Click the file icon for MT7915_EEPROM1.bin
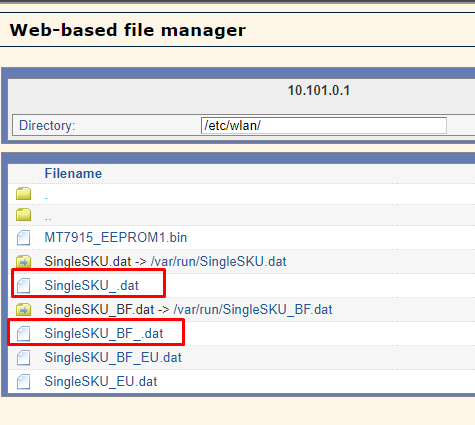Image resolution: width=475 pixels, height=425 pixels. click(23, 238)
